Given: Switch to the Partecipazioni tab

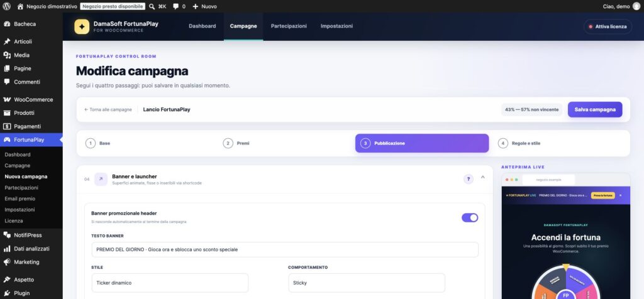Looking at the screenshot, I should [289, 26].
